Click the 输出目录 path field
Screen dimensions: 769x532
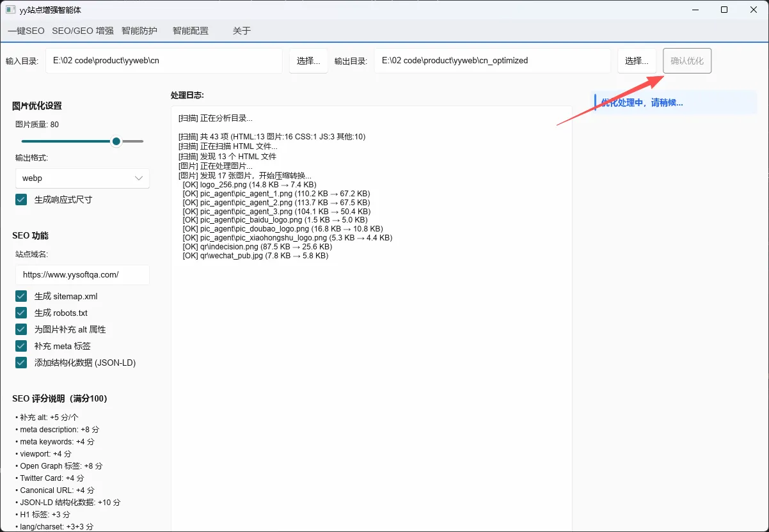493,61
